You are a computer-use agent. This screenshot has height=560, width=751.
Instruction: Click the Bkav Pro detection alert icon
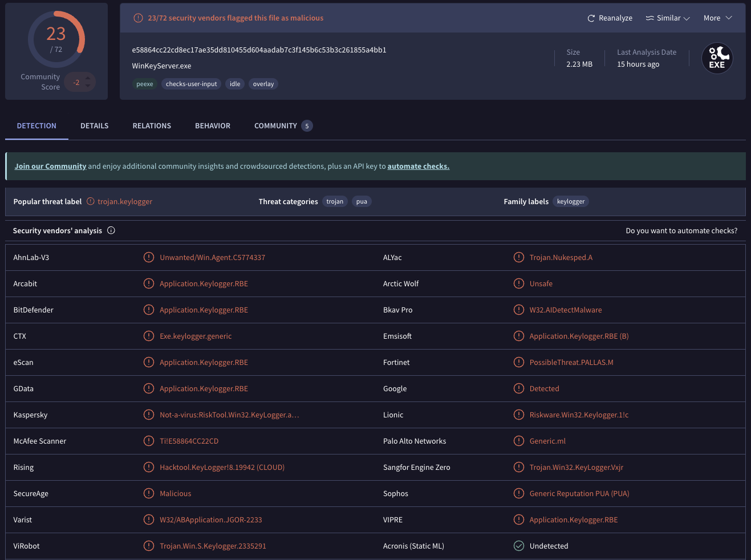click(519, 310)
